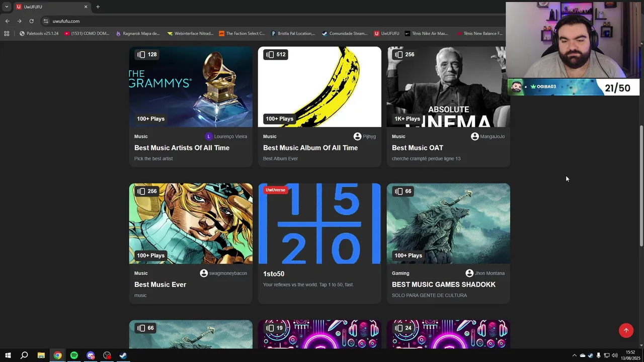Click 'Pick the best artist' description

tap(153, 158)
